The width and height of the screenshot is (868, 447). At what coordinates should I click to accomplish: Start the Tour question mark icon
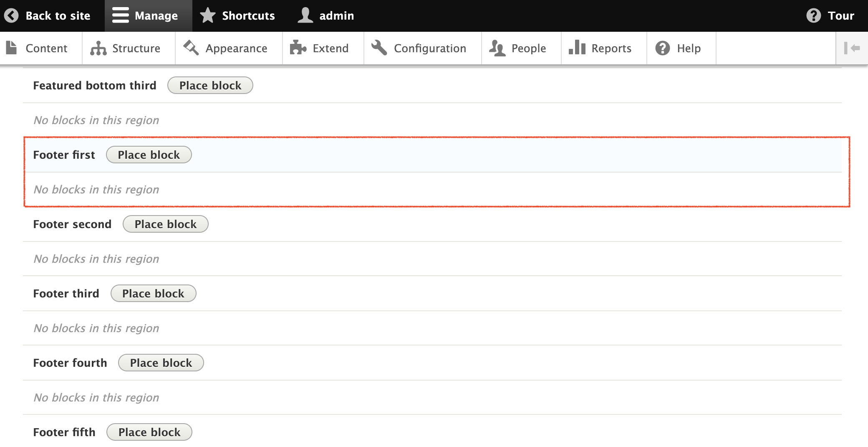[x=813, y=16]
